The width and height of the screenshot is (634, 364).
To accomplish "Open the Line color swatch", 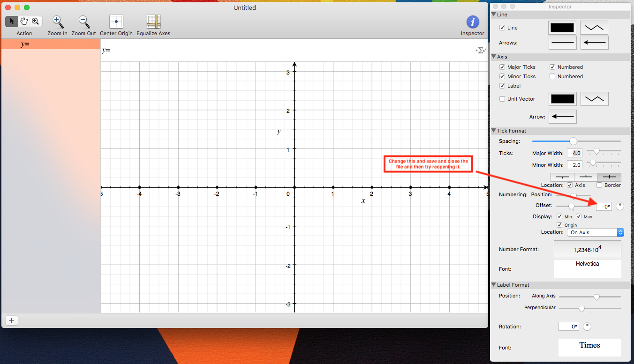I will point(562,28).
